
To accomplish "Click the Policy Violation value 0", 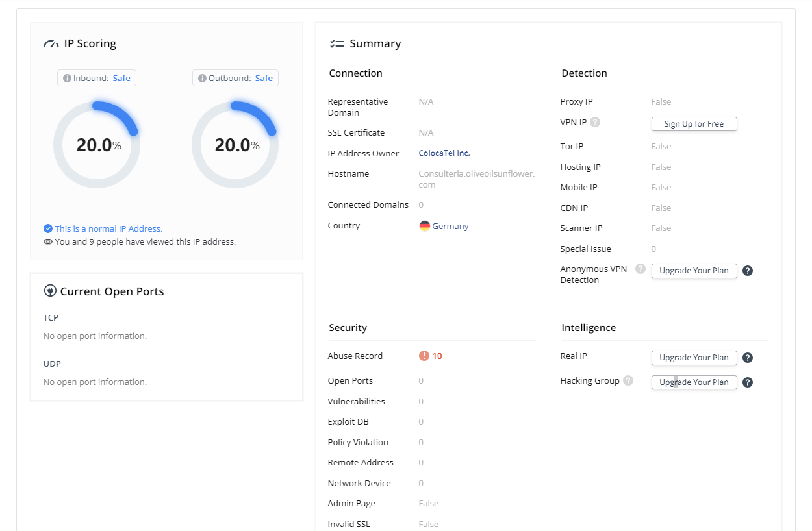I will tap(421, 442).
